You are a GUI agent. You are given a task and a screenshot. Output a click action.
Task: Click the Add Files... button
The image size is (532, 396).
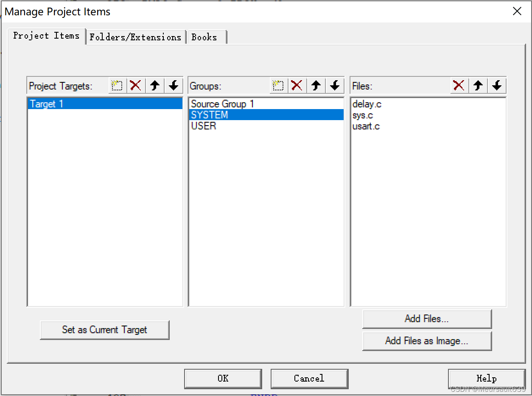(427, 319)
